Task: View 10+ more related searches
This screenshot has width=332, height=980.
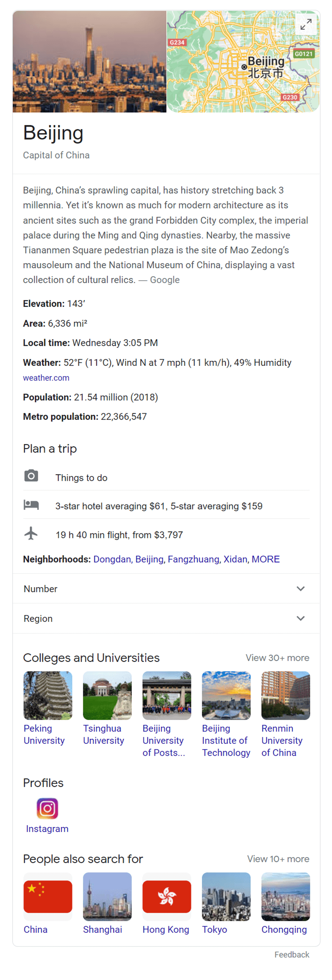Action: click(278, 859)
